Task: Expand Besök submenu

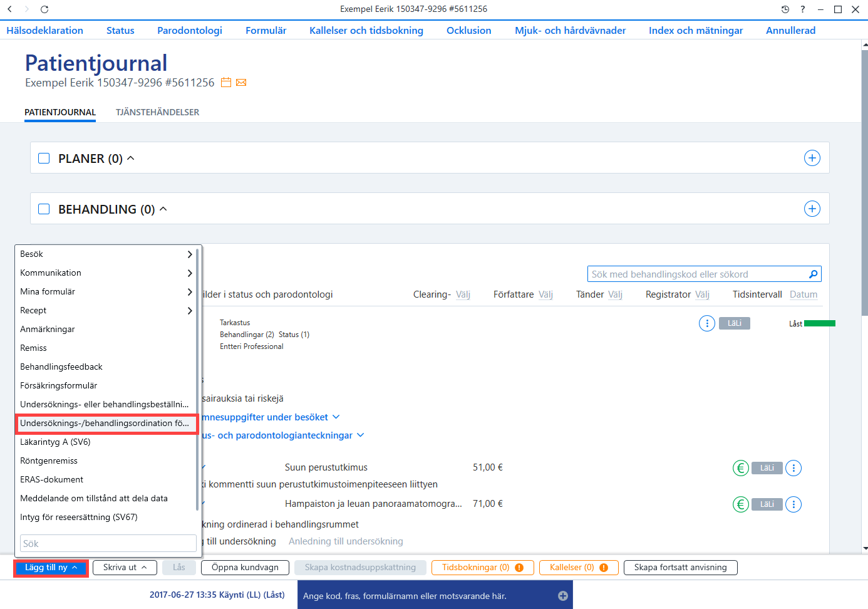Action: tap(190, 254)
